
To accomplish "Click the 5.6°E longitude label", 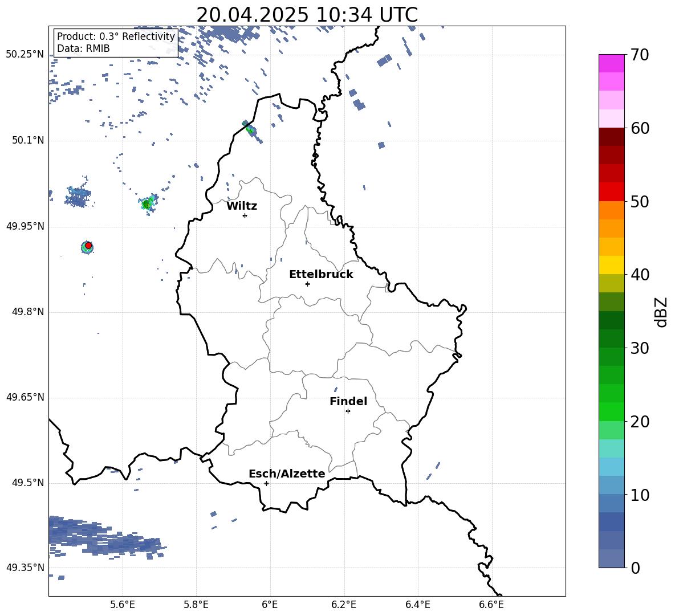I will coord(123,605).
